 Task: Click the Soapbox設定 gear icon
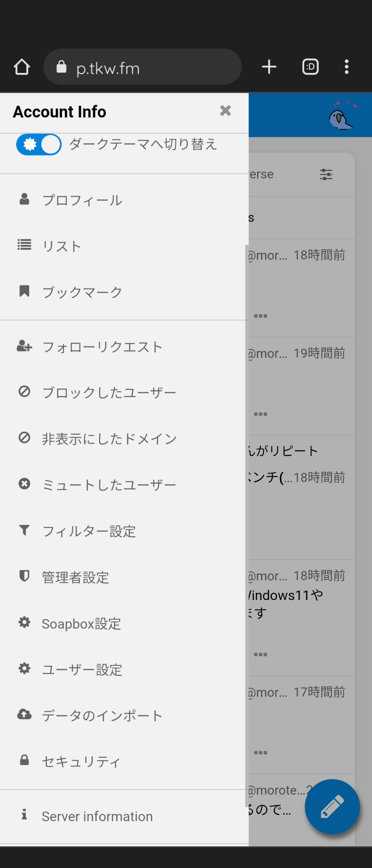(24, 623)
